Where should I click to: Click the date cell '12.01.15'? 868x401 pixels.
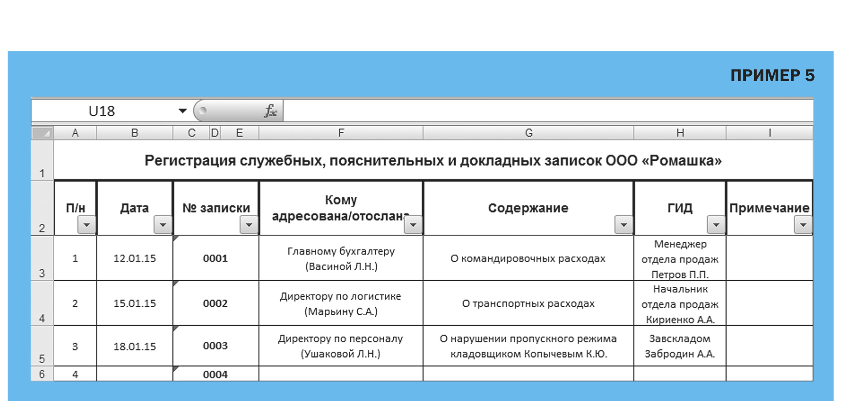134,258
